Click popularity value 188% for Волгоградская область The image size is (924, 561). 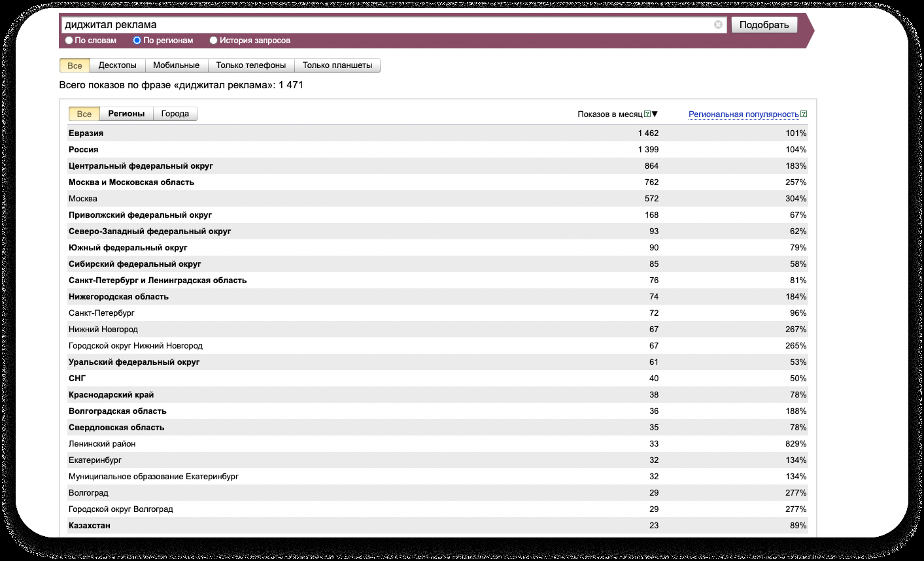point(796,411)
